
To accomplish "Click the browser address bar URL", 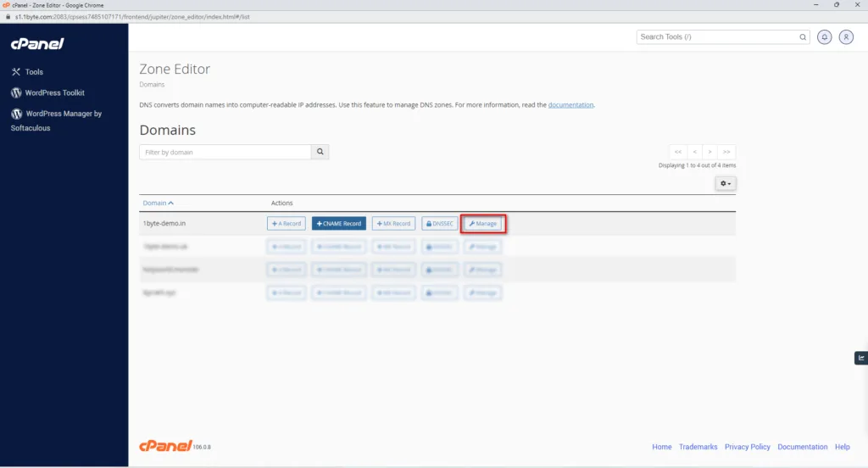I will click(132, 17).
